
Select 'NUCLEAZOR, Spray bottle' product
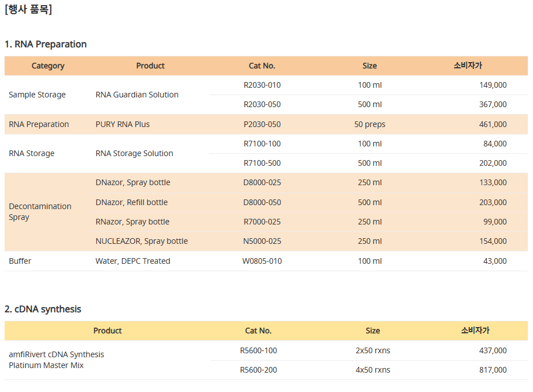tap(141, 241)
